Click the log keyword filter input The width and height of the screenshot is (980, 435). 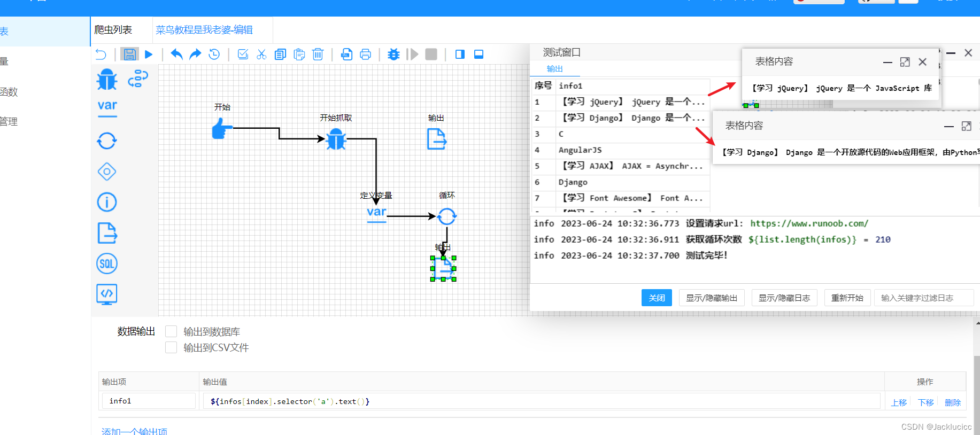[924, 298]
